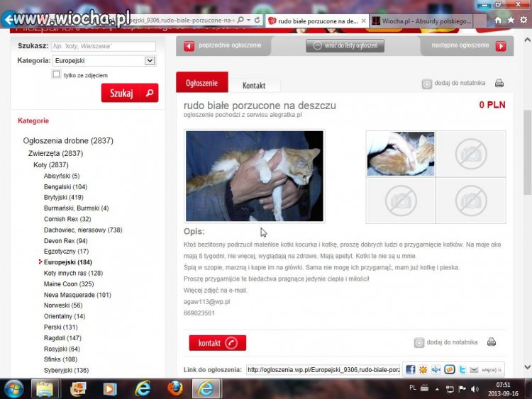The height and width of the screenshot is (399, 532).
Task: Expand the address bar dropdown arrow
Action: pyautogui.click(x=249, y=21)
